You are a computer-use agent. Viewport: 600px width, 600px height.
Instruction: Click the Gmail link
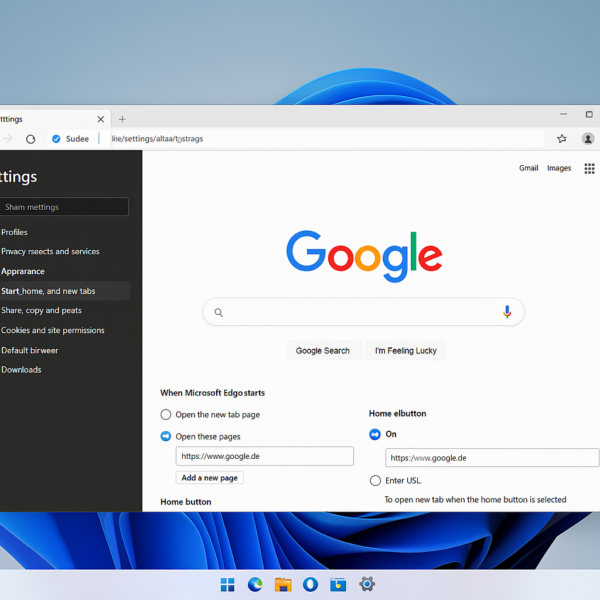click(528, 168)
